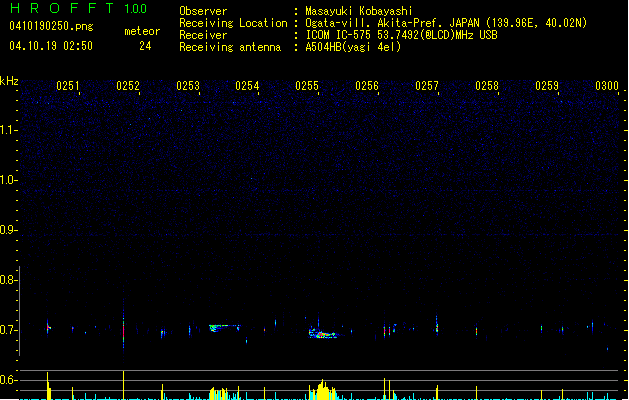This screenshot has height=400, width=629.
Task: Select the file name 0410190250.png
Action: [51, 26]
